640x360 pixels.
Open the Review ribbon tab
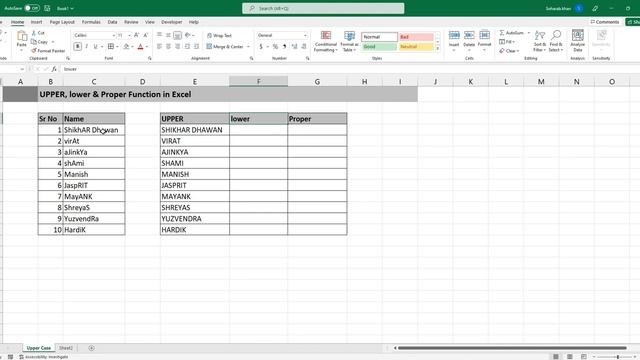[131, 22]
